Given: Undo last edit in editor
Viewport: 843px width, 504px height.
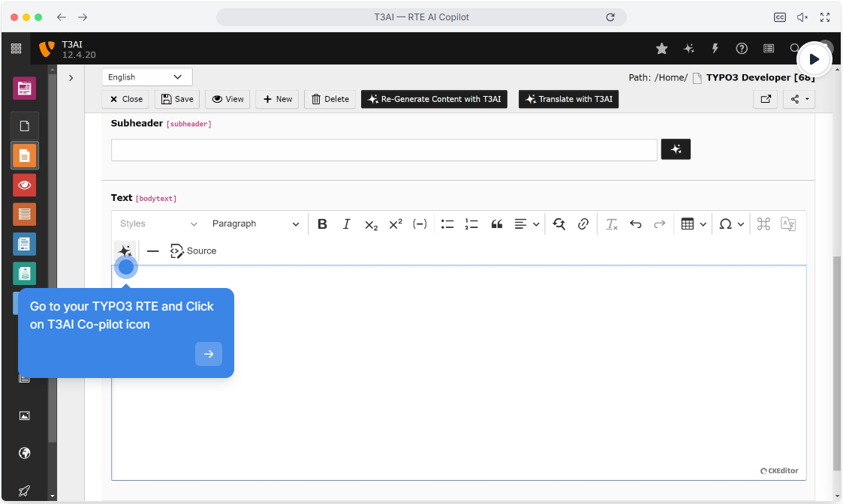Looking at the screenshot, I should (x=636, y=224).
